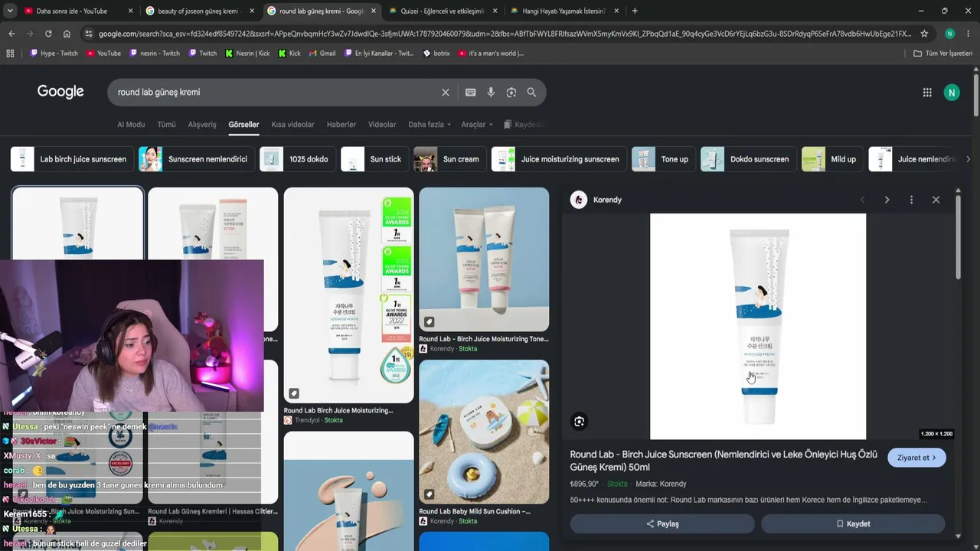Image resolution: width=980 pixels, height=551 pixels.
Task: Switch to the Tümü results tab
Action: click(166, 125)
